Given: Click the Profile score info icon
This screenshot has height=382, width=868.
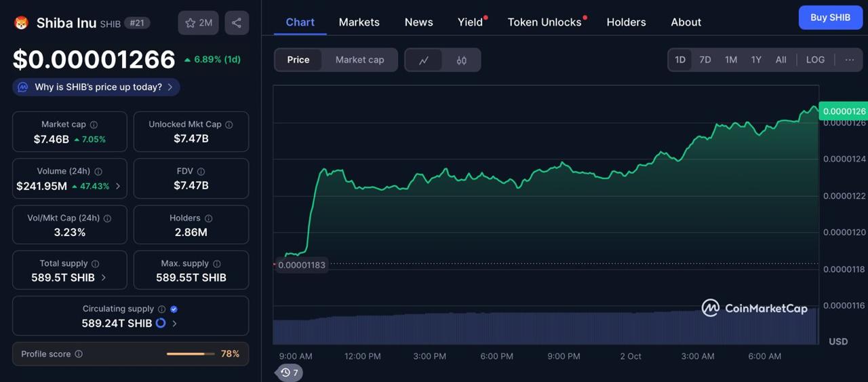Looking at the screenshot, I should [79, 354].
